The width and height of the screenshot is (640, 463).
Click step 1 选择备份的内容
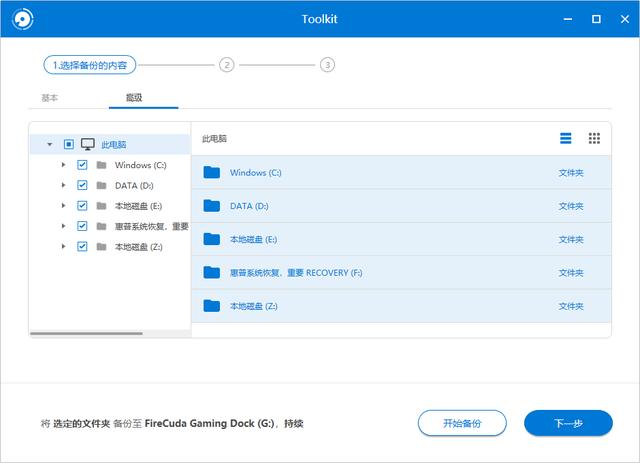pyautogui.click(x=90, y=65)
